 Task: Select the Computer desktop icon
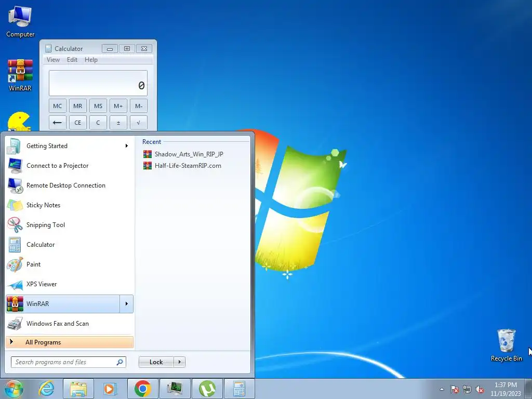coord(20,22)
